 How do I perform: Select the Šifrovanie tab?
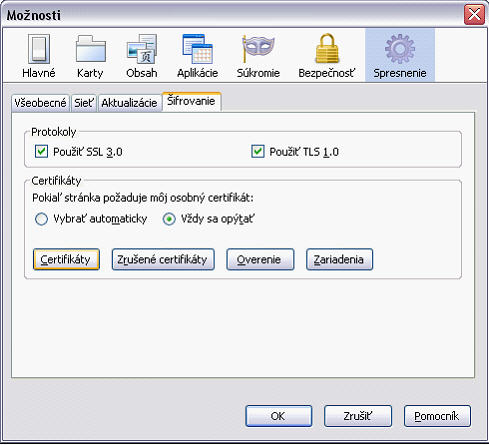point(191,101)
